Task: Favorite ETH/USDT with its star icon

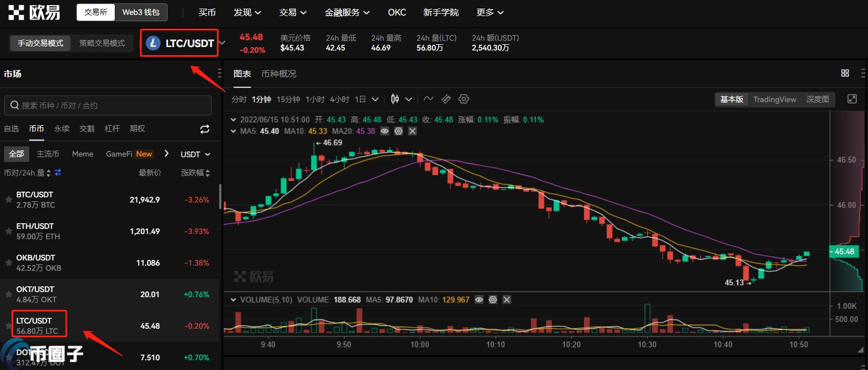Action: 9,231
